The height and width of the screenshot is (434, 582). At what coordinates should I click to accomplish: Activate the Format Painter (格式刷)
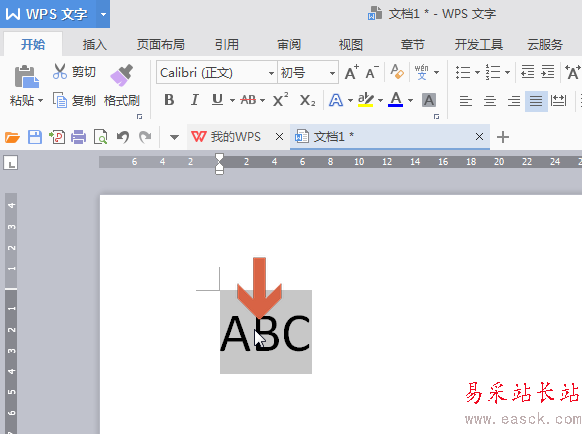pyautogui.click(x=122, y=86)
